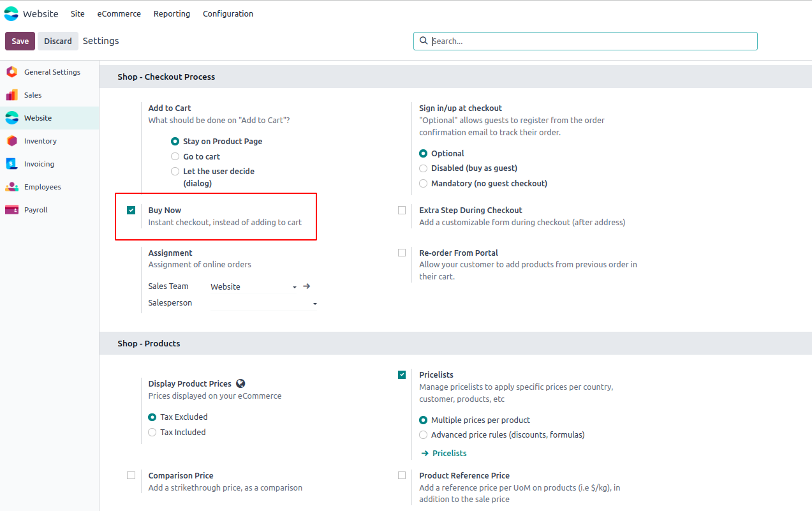Select the Sales sidebar icon
This screenshot has width=812, height=511.
[x=11, y=95]
